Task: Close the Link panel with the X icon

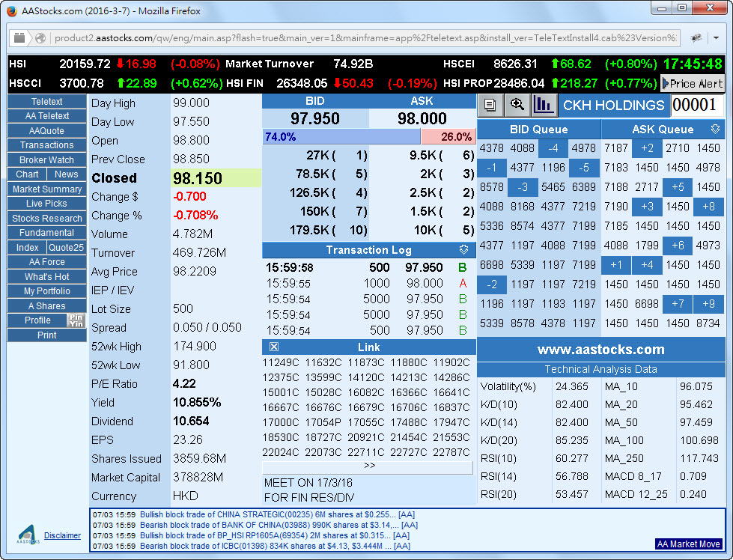Action: [274, 347]
